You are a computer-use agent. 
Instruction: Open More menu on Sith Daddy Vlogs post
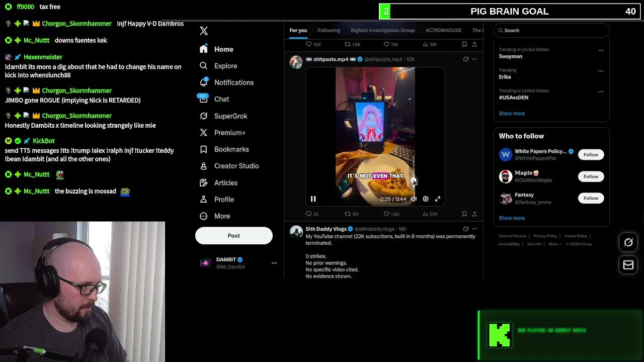click(x=474, y=229)
